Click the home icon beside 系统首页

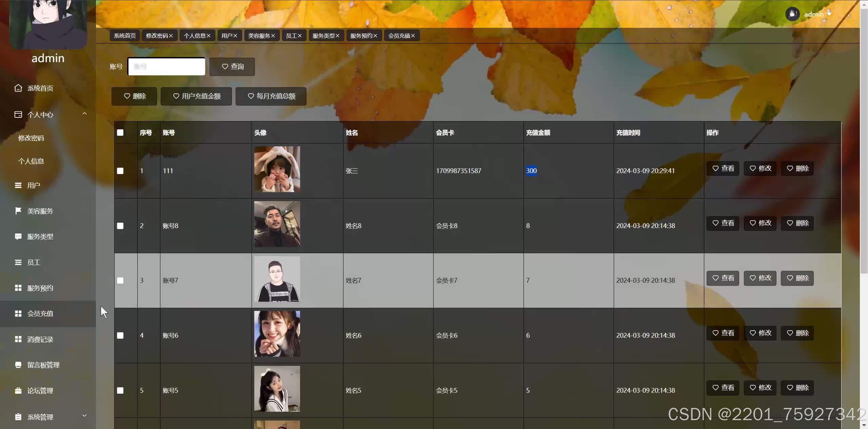[x=18, y=88]
